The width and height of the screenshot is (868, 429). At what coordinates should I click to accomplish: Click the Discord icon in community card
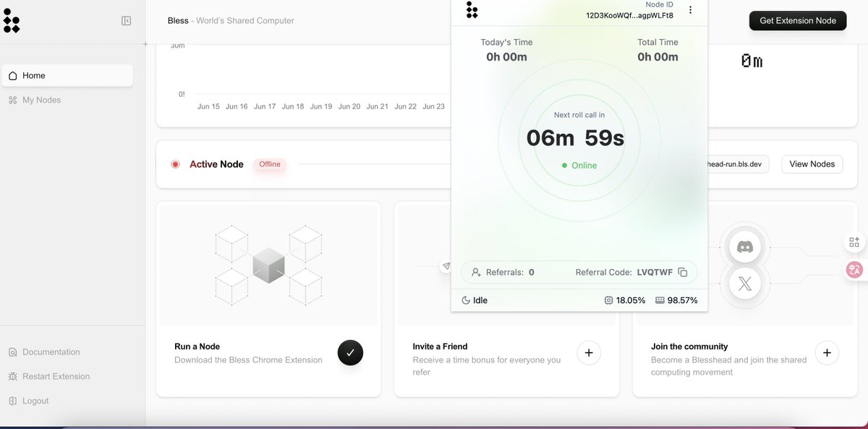click(744, 247)
